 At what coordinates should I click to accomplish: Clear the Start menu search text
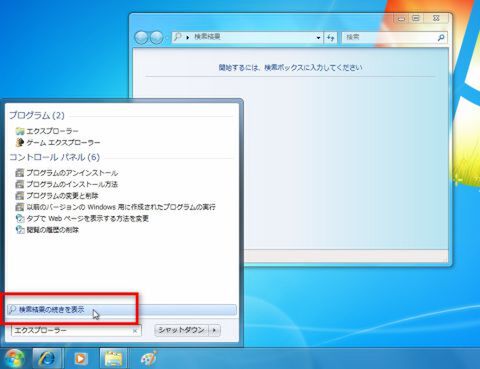point(135,331)
